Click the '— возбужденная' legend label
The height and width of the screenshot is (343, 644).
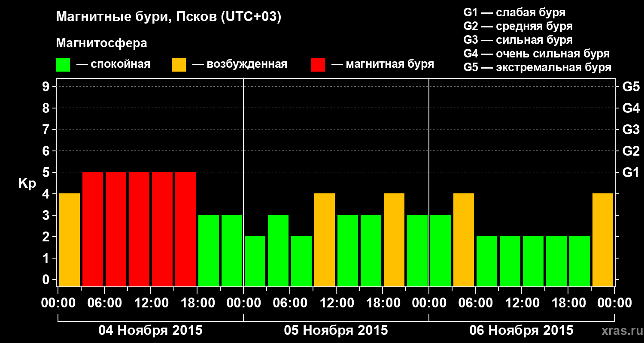[240, 64]
